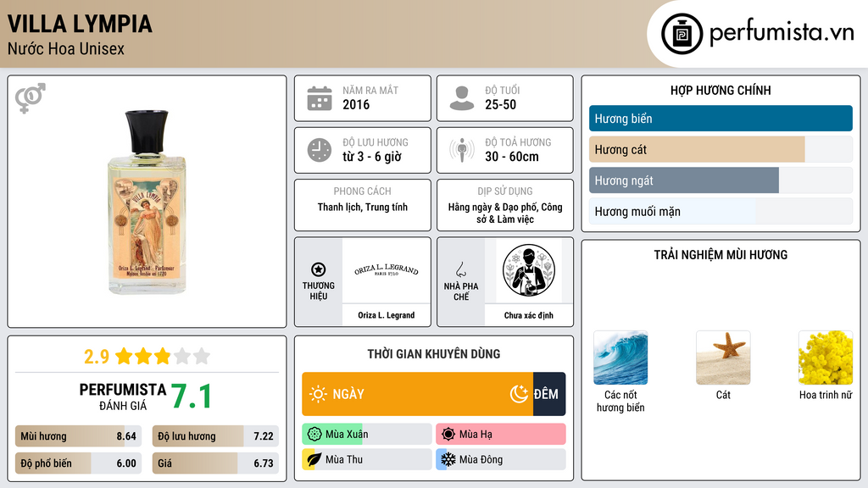Click the unisex gender symbol icon
868x488 pixels.
pyautogui.click(x=31, y=98)
